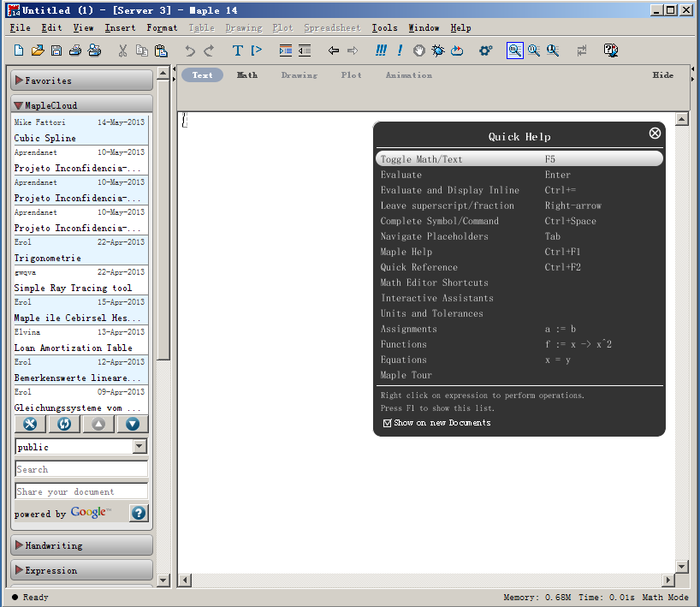Enclose selection in a section (indent icon)
The height and width of the screenshot is (607, 700).
pos(285,51)
